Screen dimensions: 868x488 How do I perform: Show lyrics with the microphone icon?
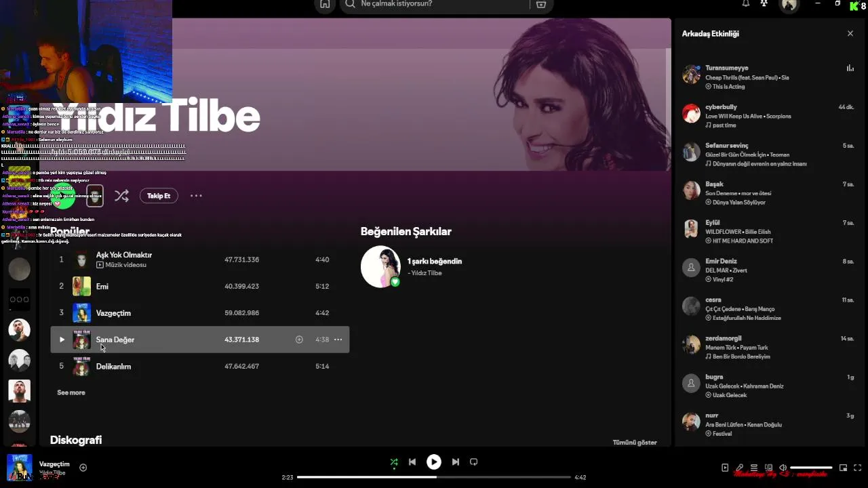click(x=740, y=468)
